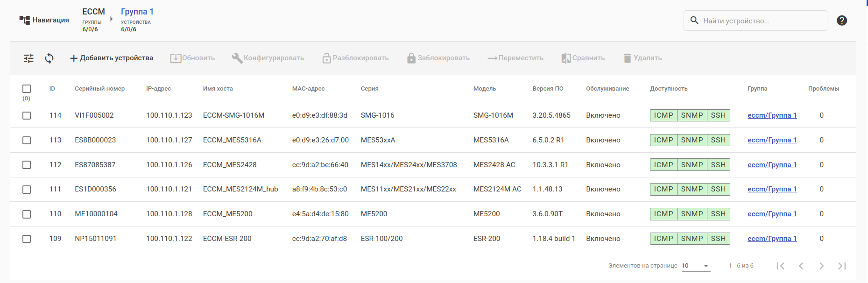Tick the checkbox for ECCM_ME5200 row

pyautogui.click(x=27, y=214)
